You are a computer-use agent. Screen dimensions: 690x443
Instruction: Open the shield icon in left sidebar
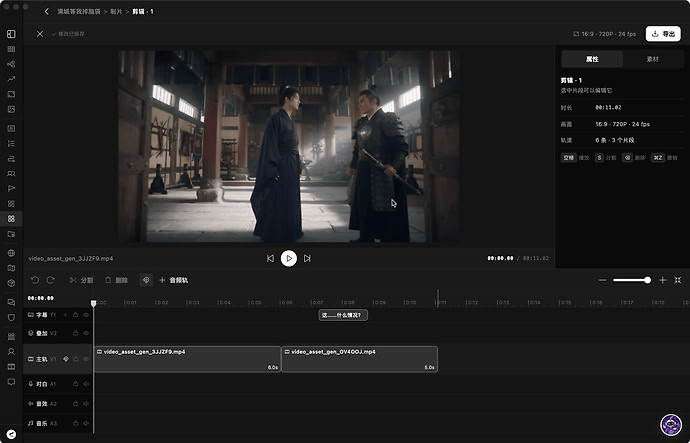11,317
